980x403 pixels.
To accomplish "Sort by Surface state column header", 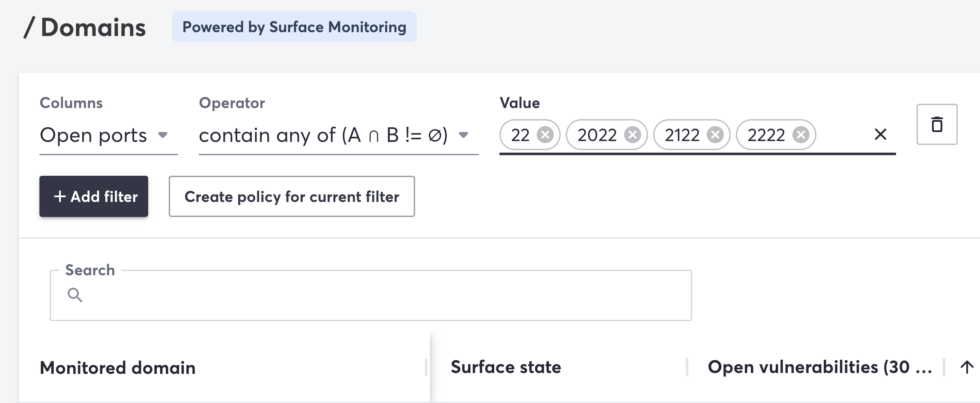I will (506, 367).
